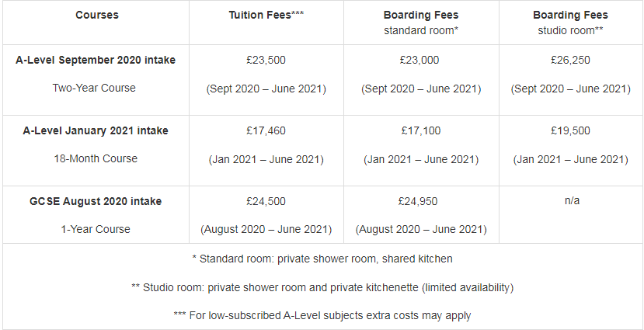Select GCSE August 2020 intake title
This screenshot has height=330, width=644.
click(96, 202)
